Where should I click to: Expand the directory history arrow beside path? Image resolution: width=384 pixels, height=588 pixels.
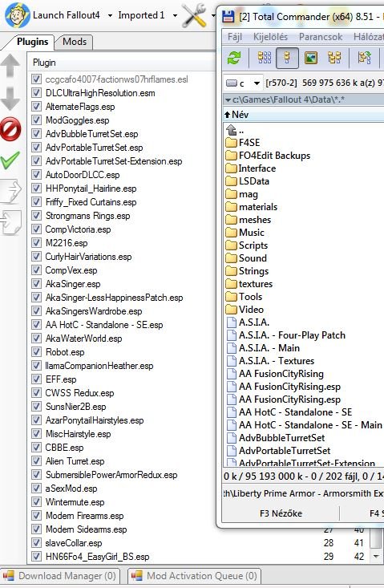pyautogui.click(x=228, y=99)
